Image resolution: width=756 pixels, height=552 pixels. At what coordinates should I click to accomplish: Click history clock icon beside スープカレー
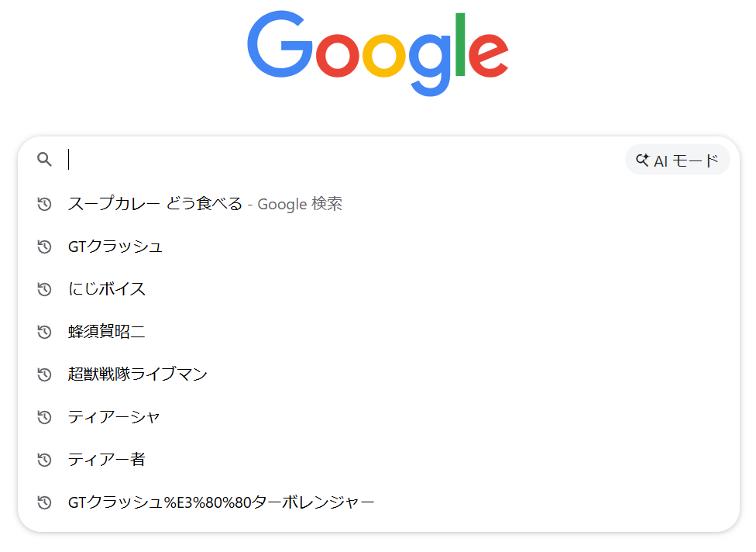pos(45,205)
